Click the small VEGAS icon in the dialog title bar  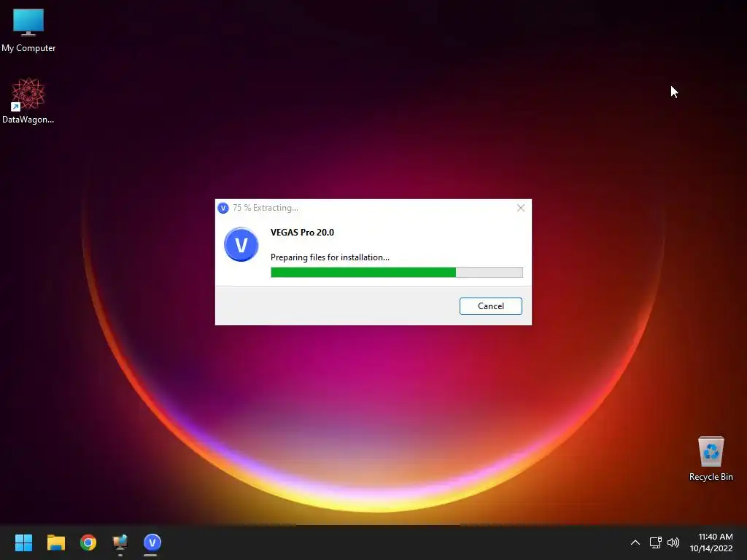coord(223,208)
